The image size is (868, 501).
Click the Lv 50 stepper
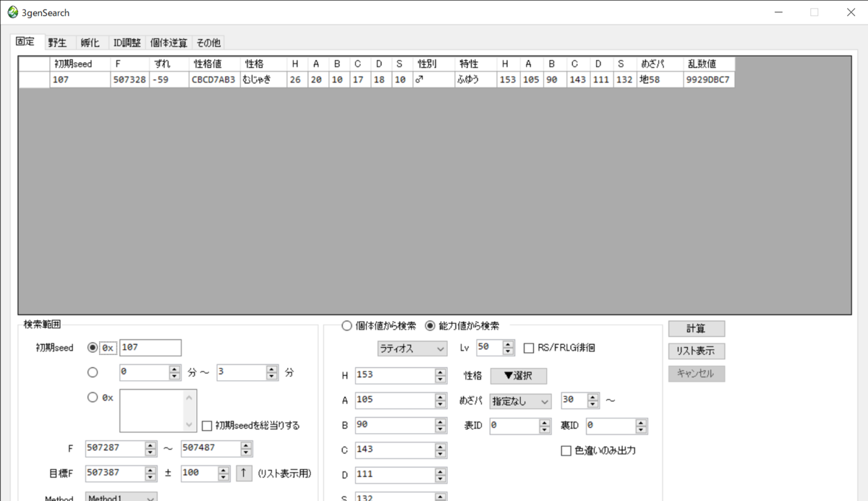coord(495,348)
